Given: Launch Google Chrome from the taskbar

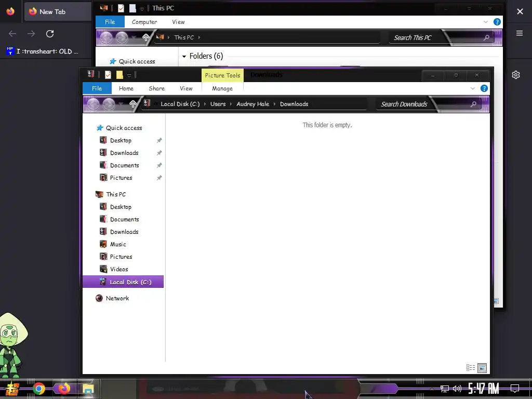Looking at the screenshot, I should pyautogui.click(x=39, y=389).
